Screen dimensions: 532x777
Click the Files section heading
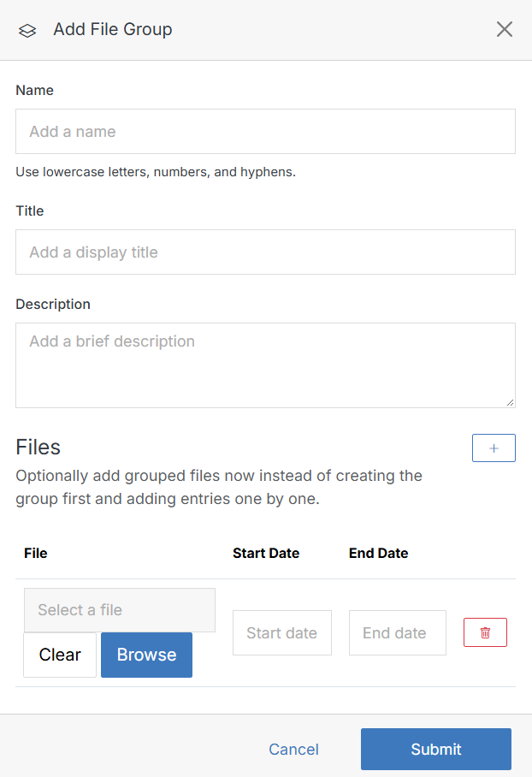tap(38, 447)
